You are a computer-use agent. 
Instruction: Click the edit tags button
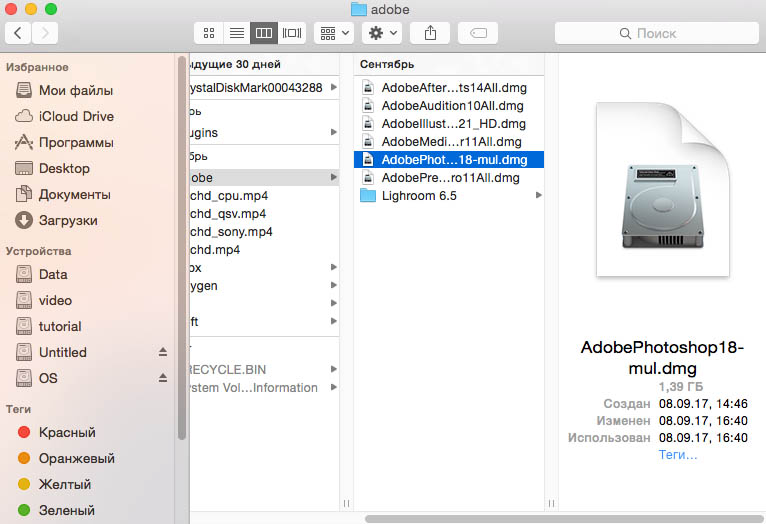point(478,33)
